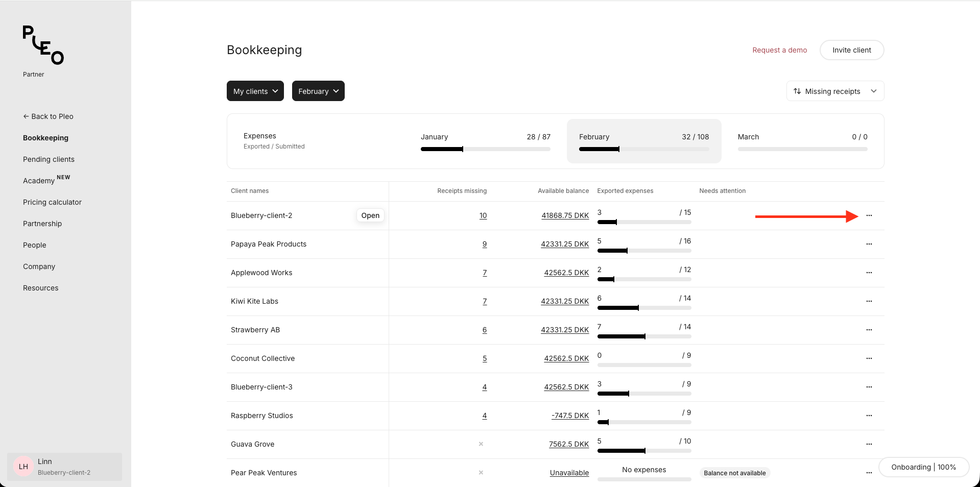The image size is (980, 487).
Task: Select the March expenses summary
Action: point(802,141)
